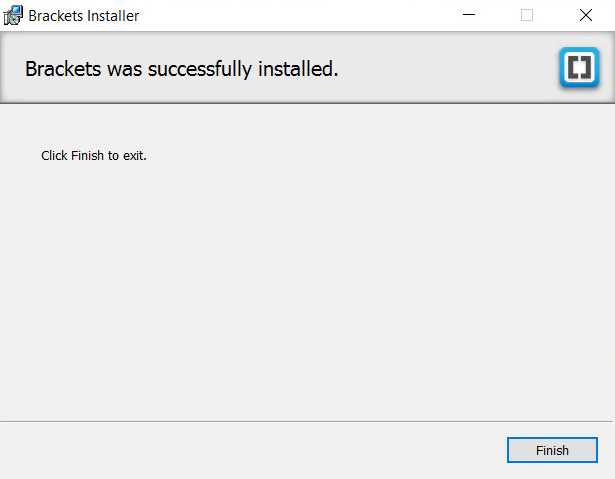Click the empty dialog body below the message
This screenshot has height=479, width=615.
tap(306, 290)
